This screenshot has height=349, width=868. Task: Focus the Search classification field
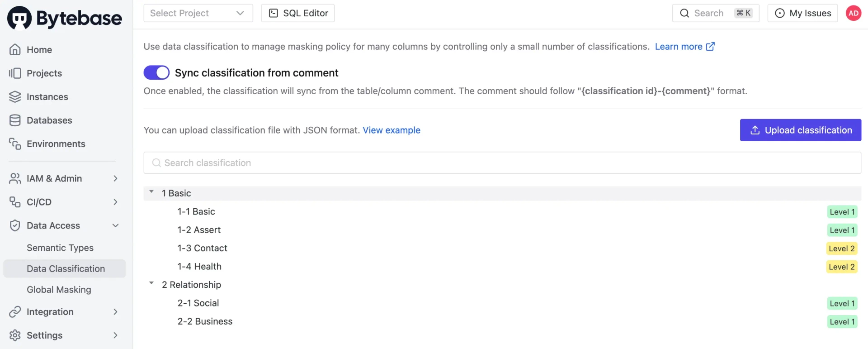coord(502,163)
